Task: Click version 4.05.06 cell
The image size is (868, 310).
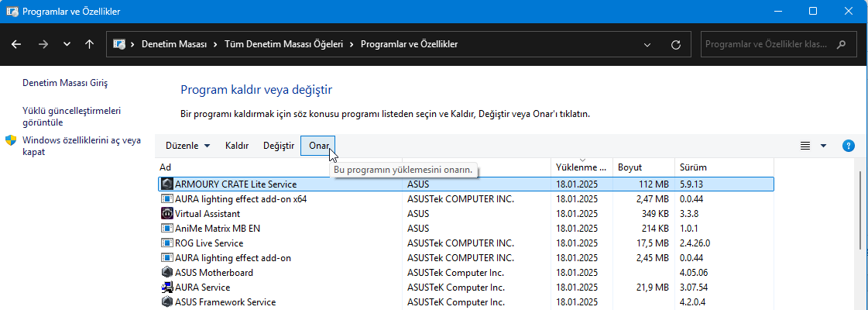Action: coord(695,272)
